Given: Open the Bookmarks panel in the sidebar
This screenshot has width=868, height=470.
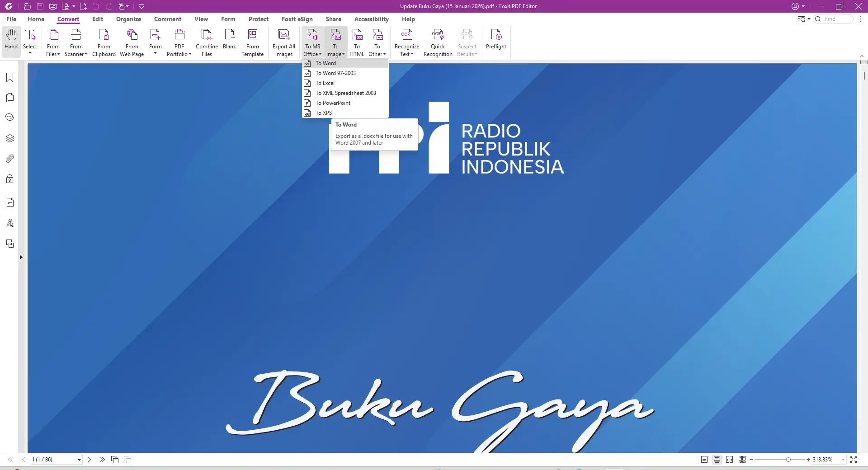Looking at the screenshot, I should [9, 78].
